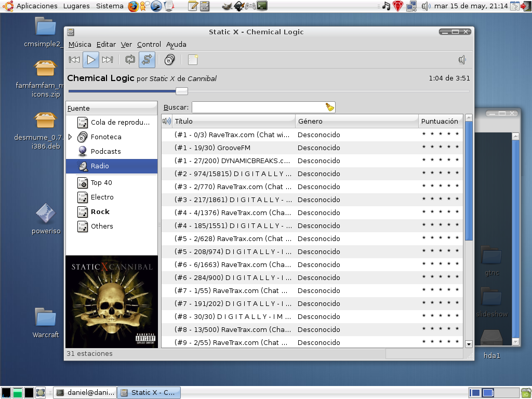This screenshot has width=532, height=399.
Task: Click the song position slider handle
Action: coord(181,91)
